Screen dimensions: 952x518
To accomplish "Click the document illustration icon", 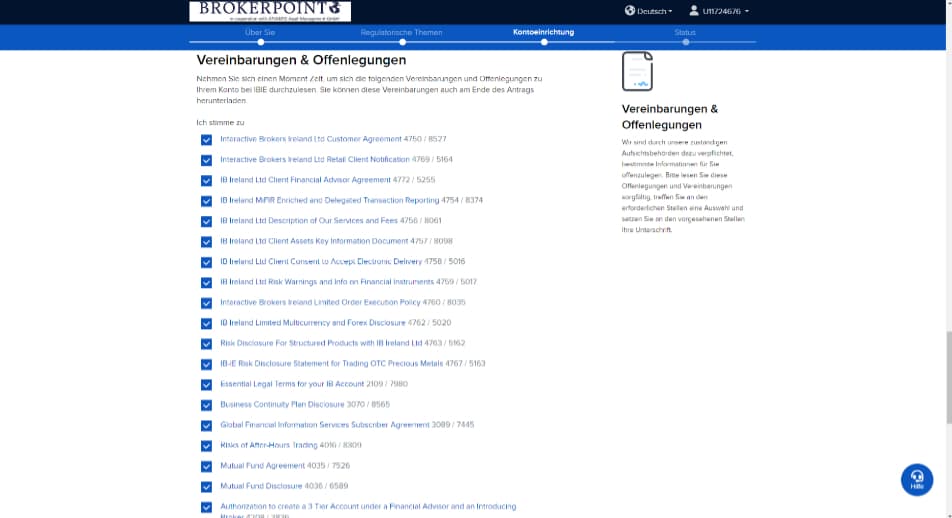I will 637,72.
